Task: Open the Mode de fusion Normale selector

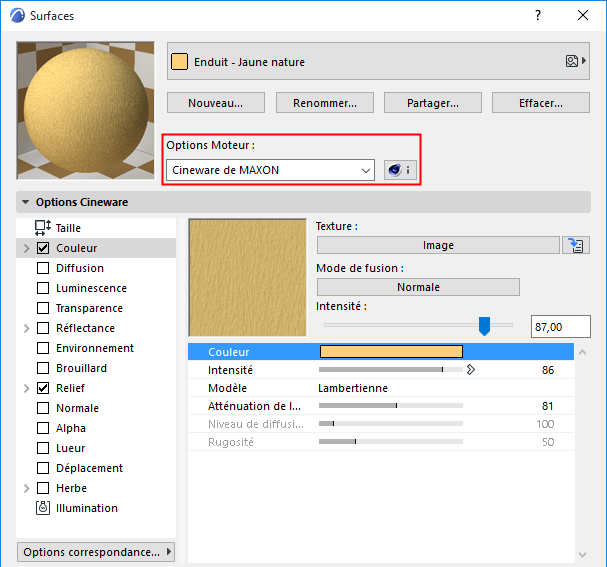Action: pyautogui.click(x=418, y=287)
